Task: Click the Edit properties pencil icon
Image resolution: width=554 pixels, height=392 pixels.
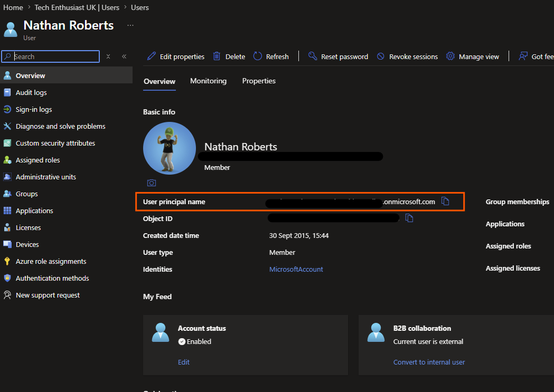Action: [152, 56]
